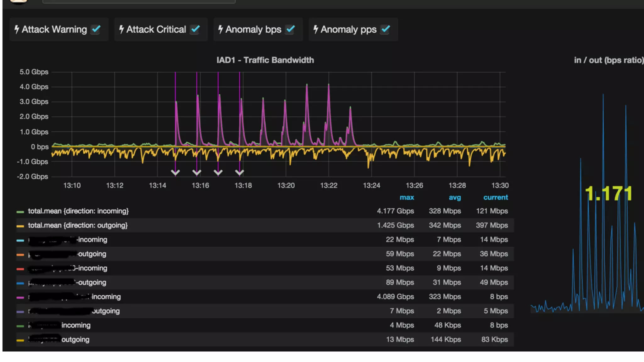The width and height of the screenshot is (644, 362).
Task: Click third annotation chevron marker near 13:17
Action: (218, 172)
